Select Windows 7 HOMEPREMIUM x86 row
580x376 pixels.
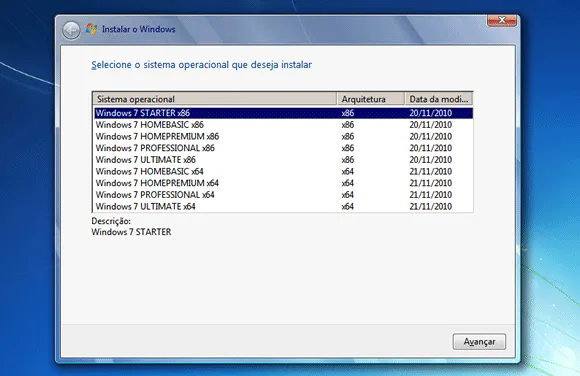point(283,137)
